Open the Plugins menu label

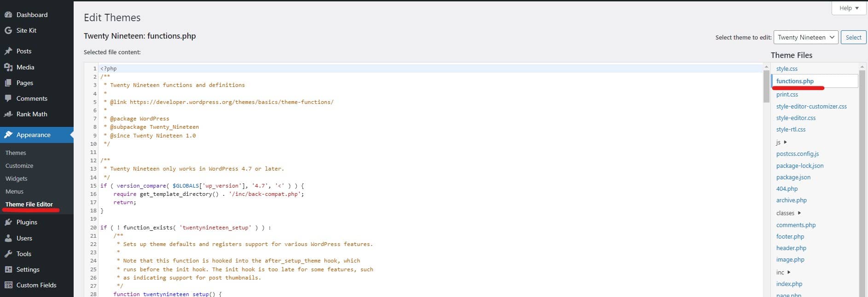point(27,222)
